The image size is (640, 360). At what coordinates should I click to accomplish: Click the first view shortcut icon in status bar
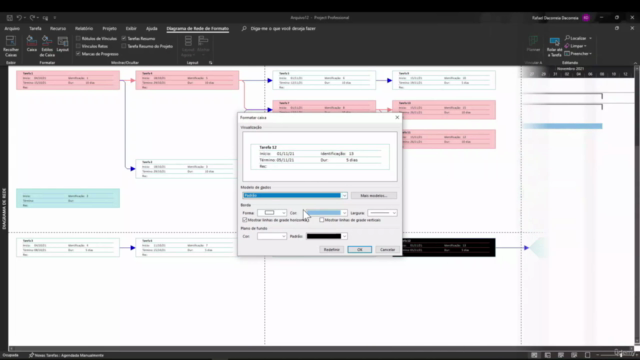534,355
